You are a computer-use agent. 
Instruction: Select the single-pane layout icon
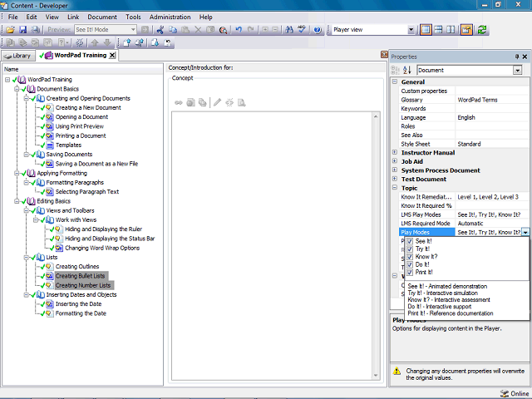[426, 30]
